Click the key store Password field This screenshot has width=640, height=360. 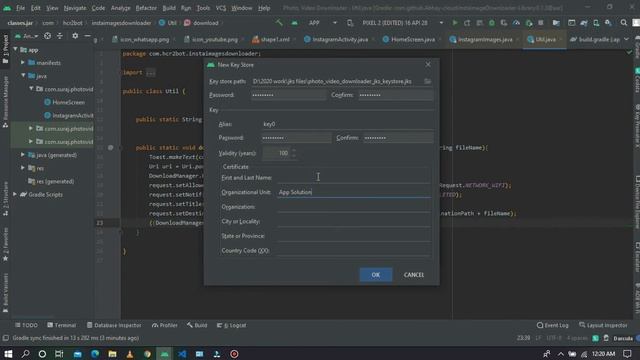coord(289,95)
